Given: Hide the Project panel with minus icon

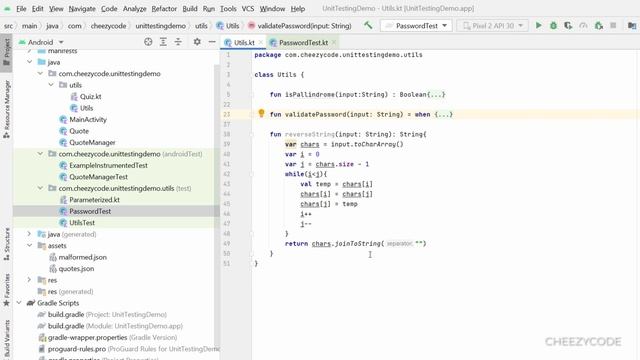Looking at the screenshot, I should coord(212,42).
